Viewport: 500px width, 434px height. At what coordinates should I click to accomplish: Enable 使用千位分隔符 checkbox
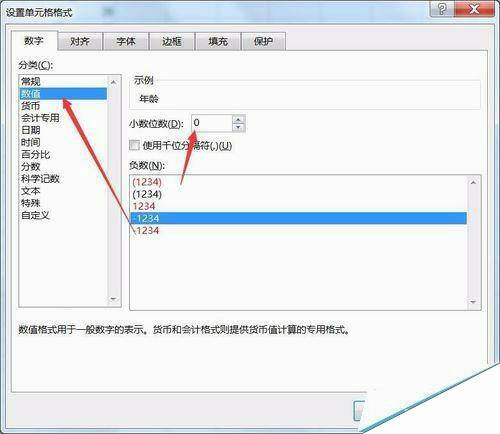coord(134,145)
